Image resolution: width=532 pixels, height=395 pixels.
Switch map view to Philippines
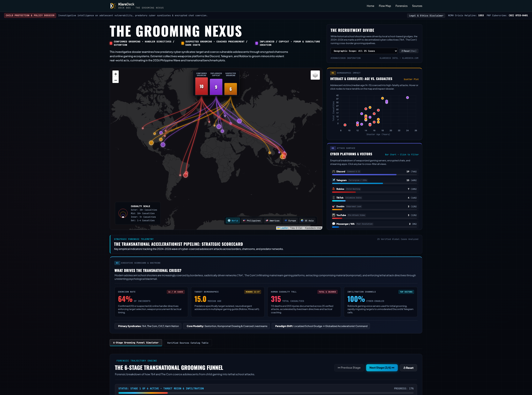252,220
